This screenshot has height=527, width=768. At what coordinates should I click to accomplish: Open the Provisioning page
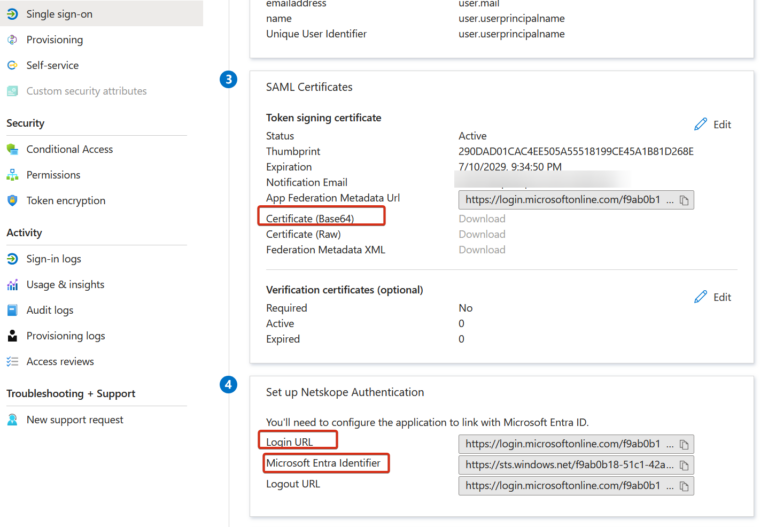(x=54, y=40)
